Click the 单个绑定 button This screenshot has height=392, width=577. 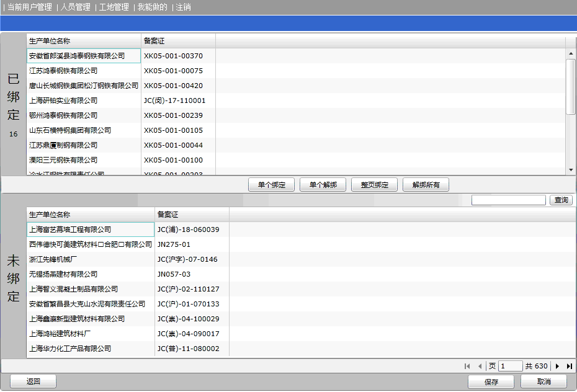click(272, 185)
